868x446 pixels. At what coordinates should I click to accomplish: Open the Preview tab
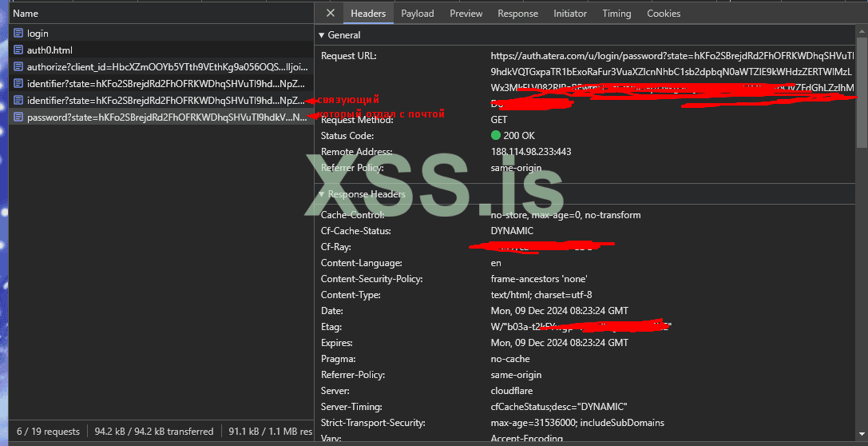pyautogui.click(x=466, y=14)
